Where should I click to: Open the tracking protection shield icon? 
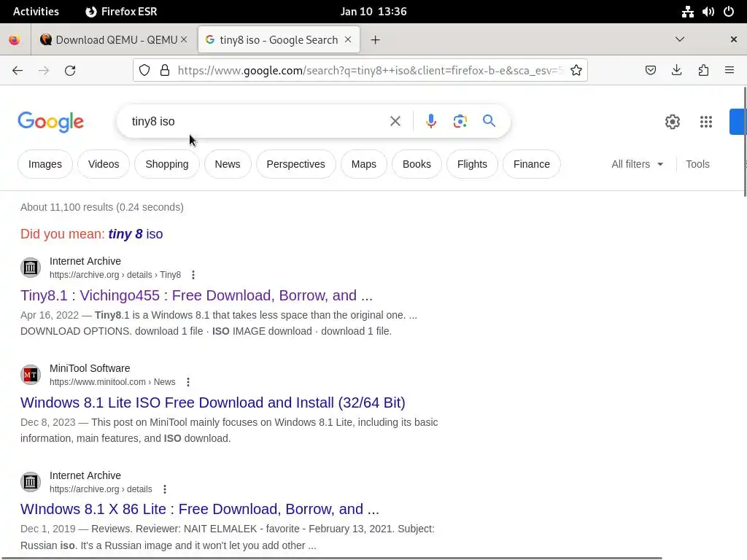[x=144, y=71]
